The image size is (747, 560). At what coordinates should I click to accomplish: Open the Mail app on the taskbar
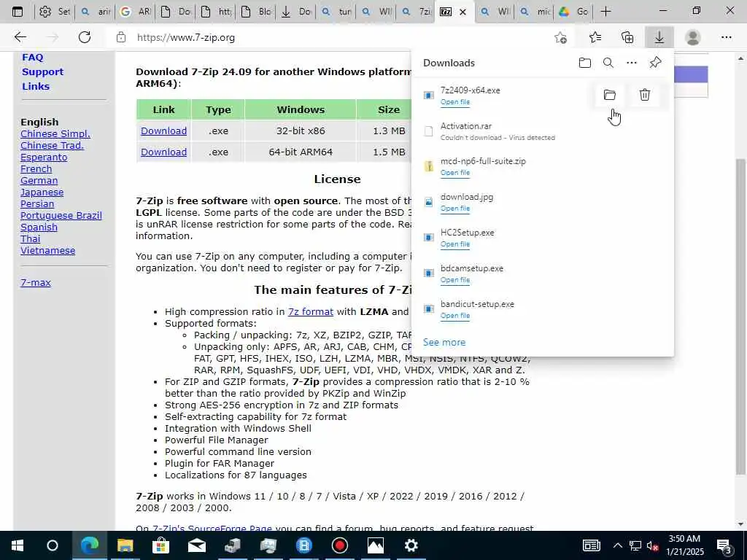coord(197,545)
